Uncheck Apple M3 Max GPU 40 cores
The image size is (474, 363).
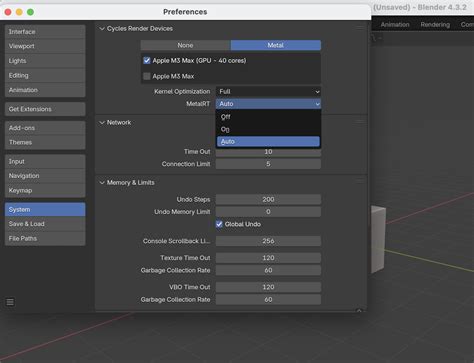tap(147, 60)
